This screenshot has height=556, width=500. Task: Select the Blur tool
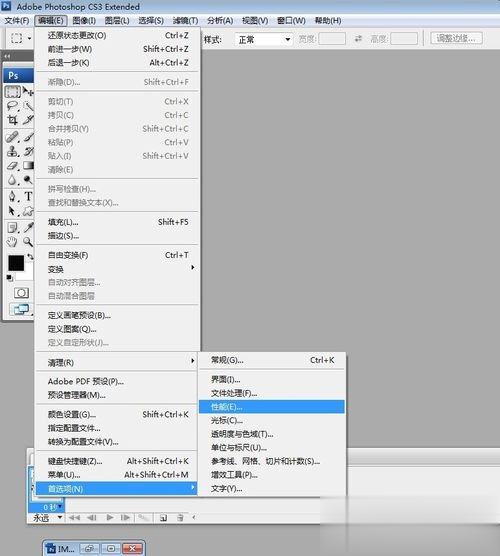(12, 180)
